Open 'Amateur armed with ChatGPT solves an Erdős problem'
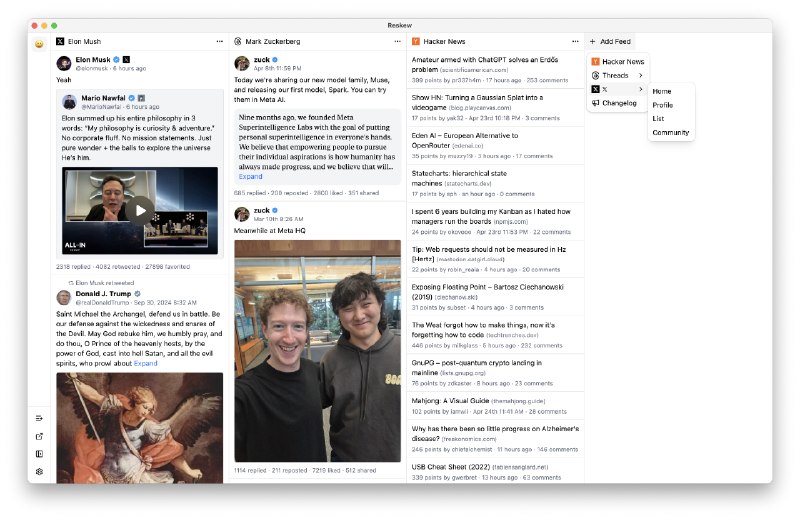The image size is (800, 520). point(485,64)
